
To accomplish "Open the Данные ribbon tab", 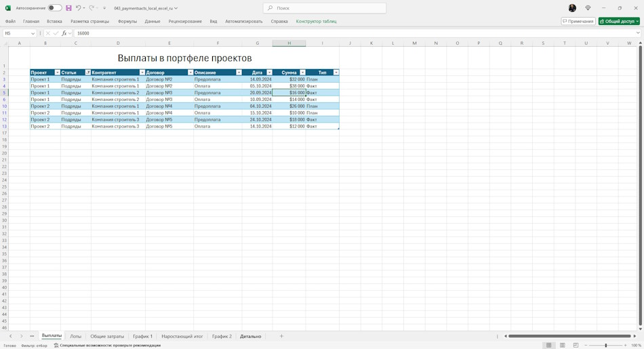I will 153,22.
